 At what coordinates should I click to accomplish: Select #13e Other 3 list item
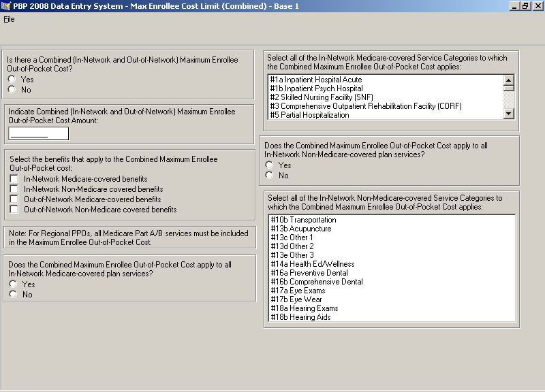392,255
